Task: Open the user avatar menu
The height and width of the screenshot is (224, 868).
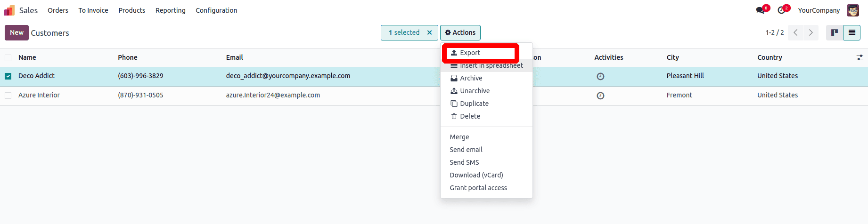Action: point(853,10)
